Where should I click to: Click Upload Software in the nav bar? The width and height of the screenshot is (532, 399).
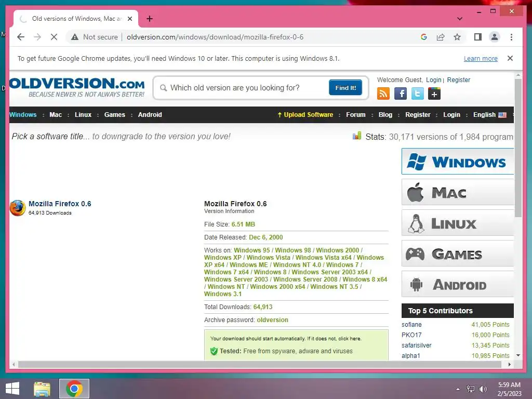305,115
